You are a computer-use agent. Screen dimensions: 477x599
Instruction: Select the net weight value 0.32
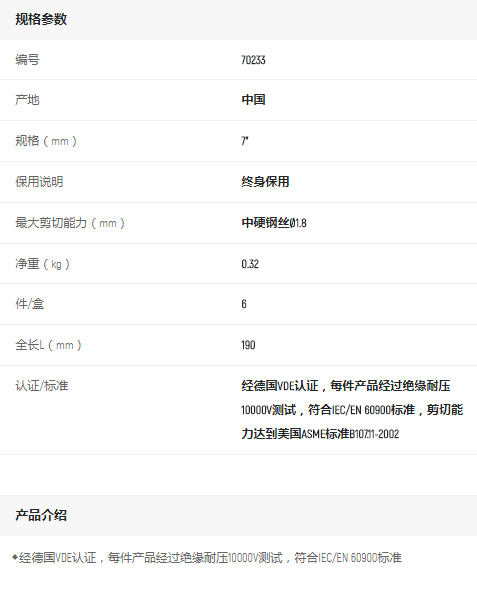[250, 264]
